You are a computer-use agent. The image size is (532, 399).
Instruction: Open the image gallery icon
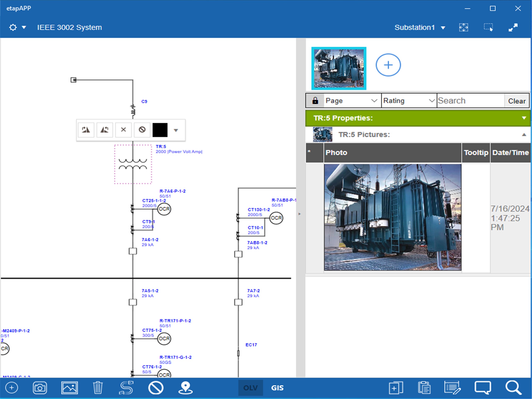click(70, 388)
